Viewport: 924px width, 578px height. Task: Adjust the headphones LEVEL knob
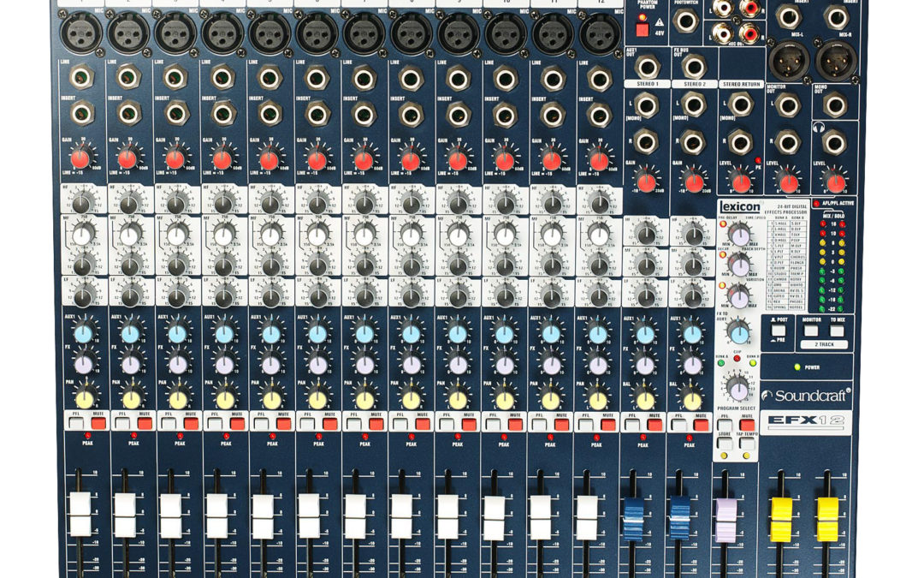tap(835, 183)
